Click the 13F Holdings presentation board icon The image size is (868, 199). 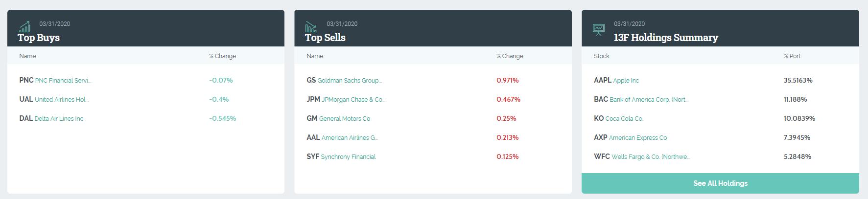click(x=599, y=30)
